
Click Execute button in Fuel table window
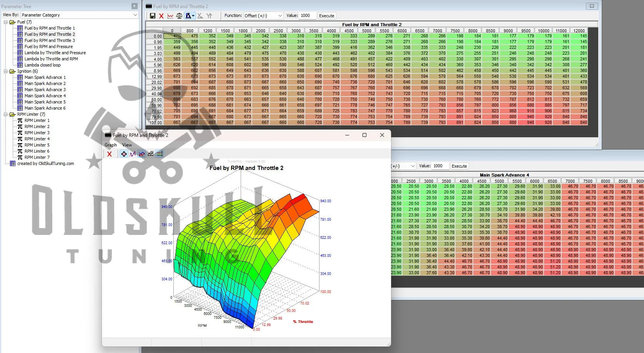click(326, 16)
